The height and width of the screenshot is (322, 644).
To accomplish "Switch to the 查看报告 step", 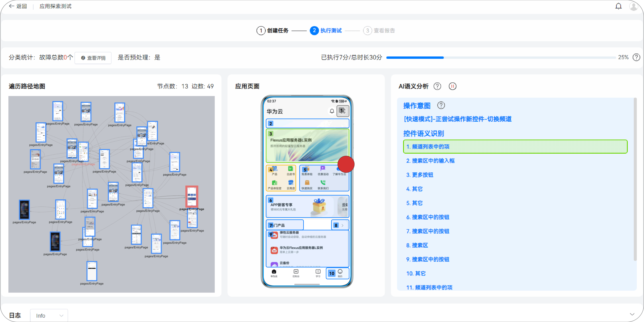I will pos(379,30).
